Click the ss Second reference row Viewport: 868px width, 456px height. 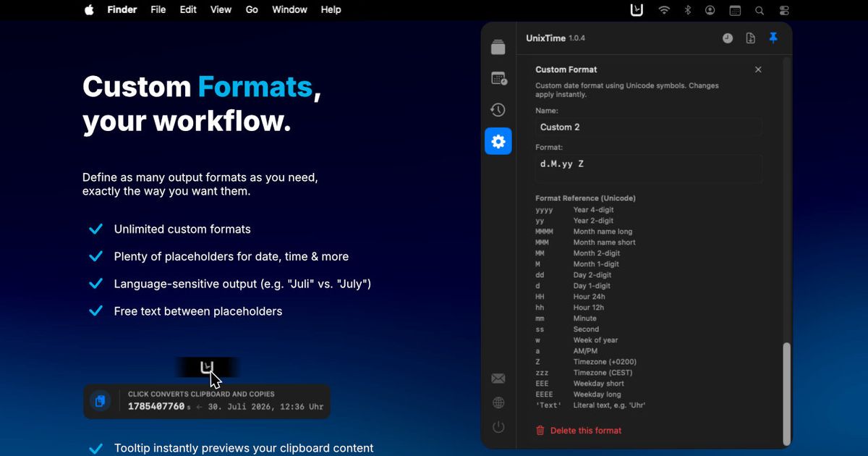pyautogui.click(x=567, y=329)
